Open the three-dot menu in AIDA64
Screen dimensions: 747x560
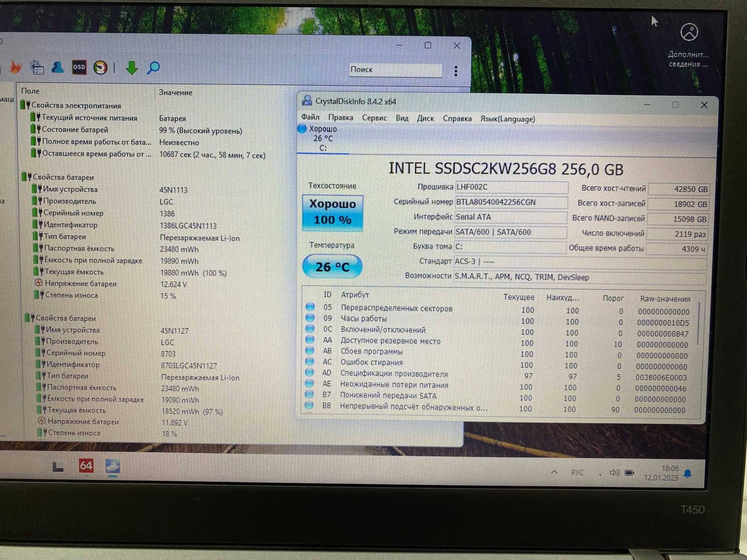click(x=456, y=71)
